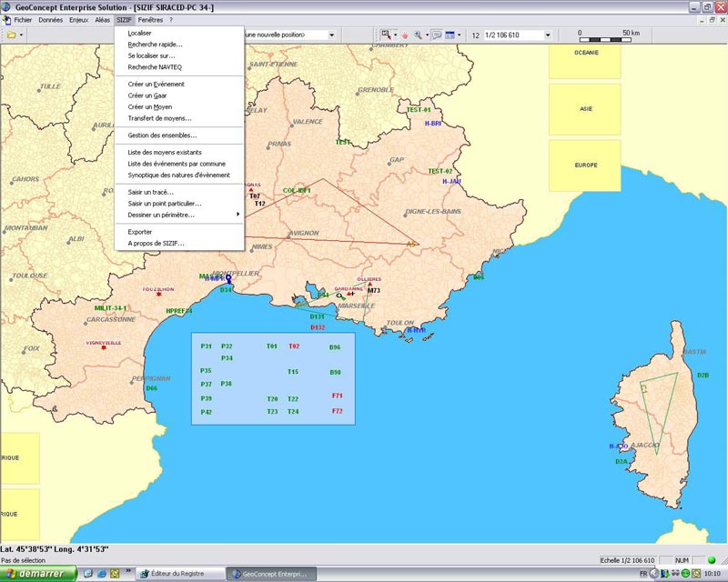Click the blue pin marker at Montpellier
This screenshot has height=582, width=728.
[x=228, y=278]
